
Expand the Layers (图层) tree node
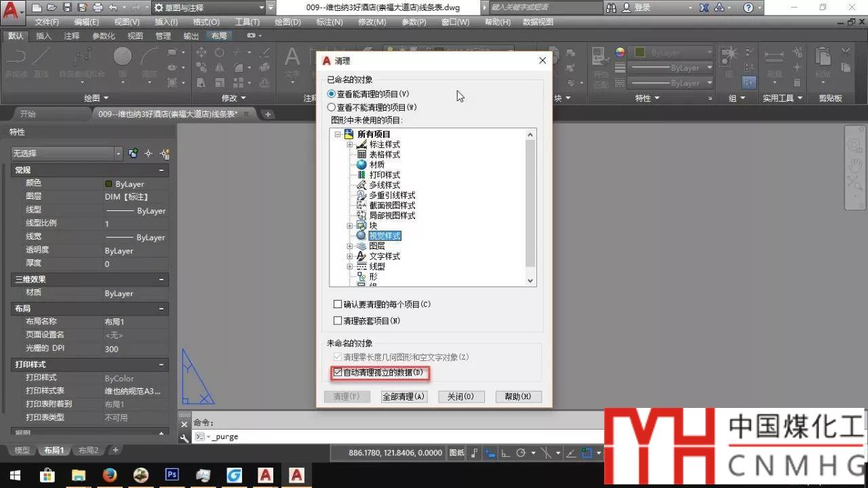tap(350, 246)
